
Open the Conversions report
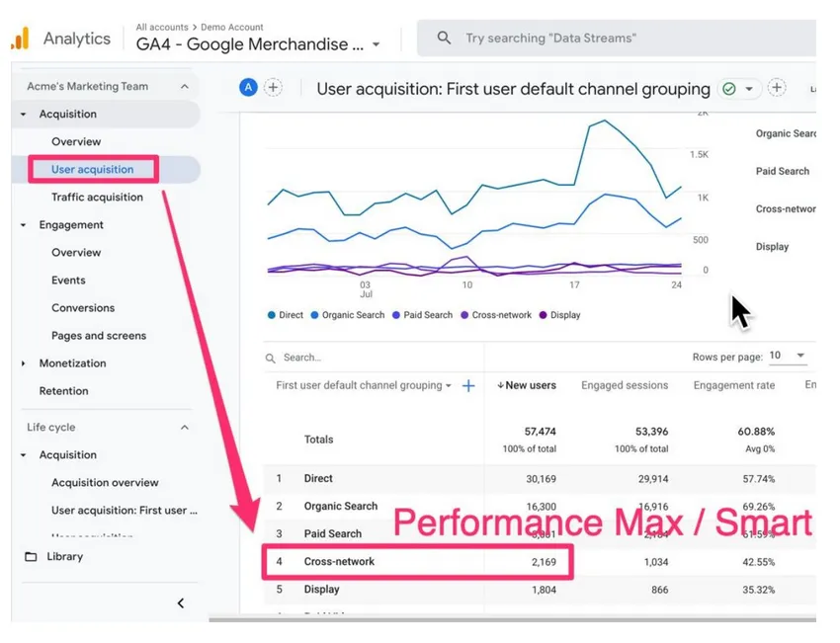coord(83,308)
